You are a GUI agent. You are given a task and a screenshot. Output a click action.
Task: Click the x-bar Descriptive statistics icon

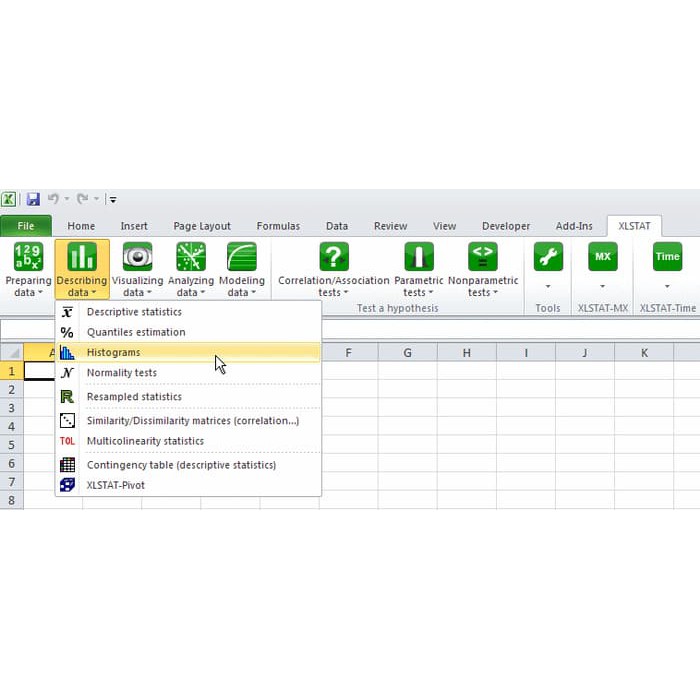pos(67,312)
